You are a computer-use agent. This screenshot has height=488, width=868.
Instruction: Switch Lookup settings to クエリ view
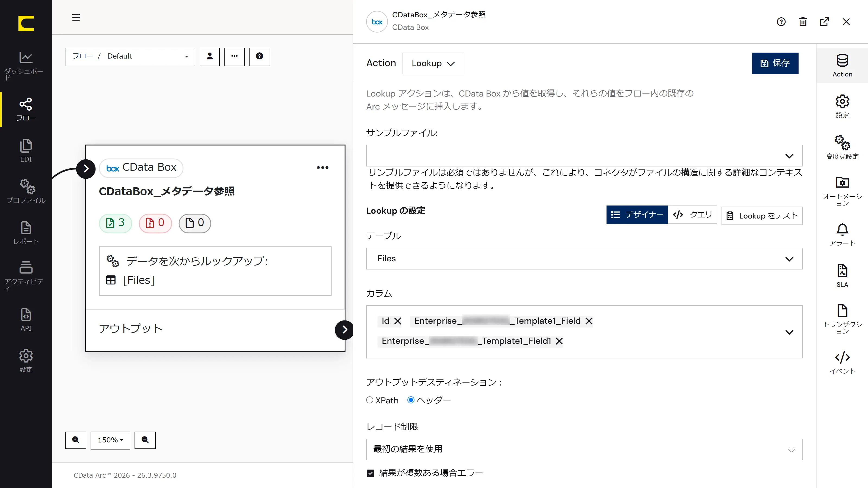[x=693, y=214]
